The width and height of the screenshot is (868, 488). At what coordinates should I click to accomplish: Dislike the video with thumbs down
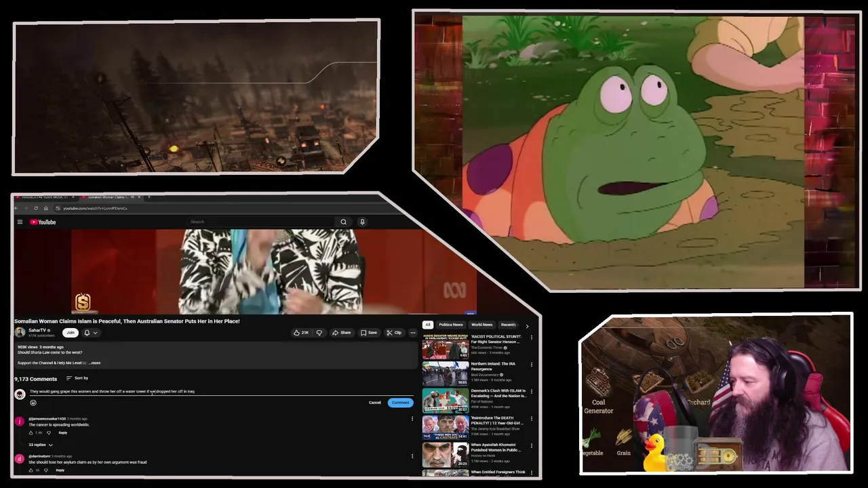coord(319,333)
